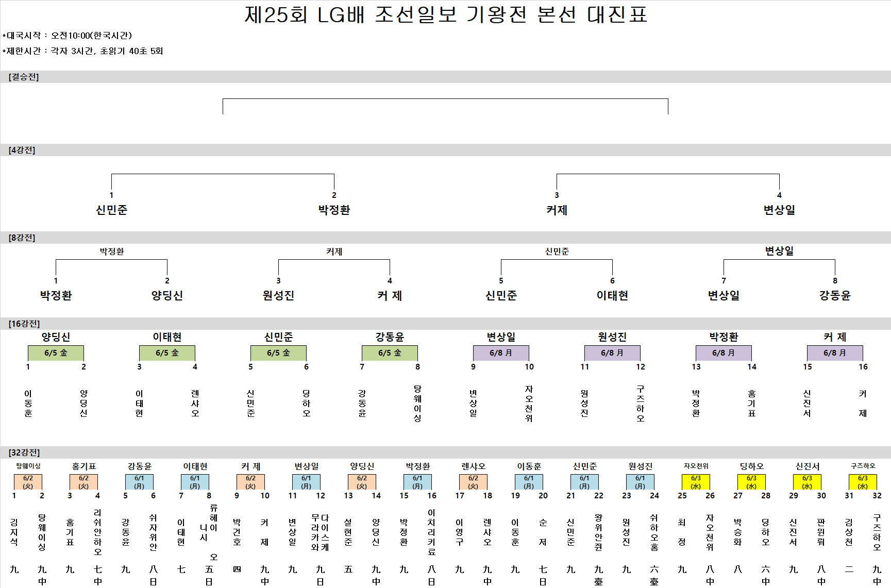
Task: Select the 6/8 月 date box under 변상일
Action: tap(501, 353)
